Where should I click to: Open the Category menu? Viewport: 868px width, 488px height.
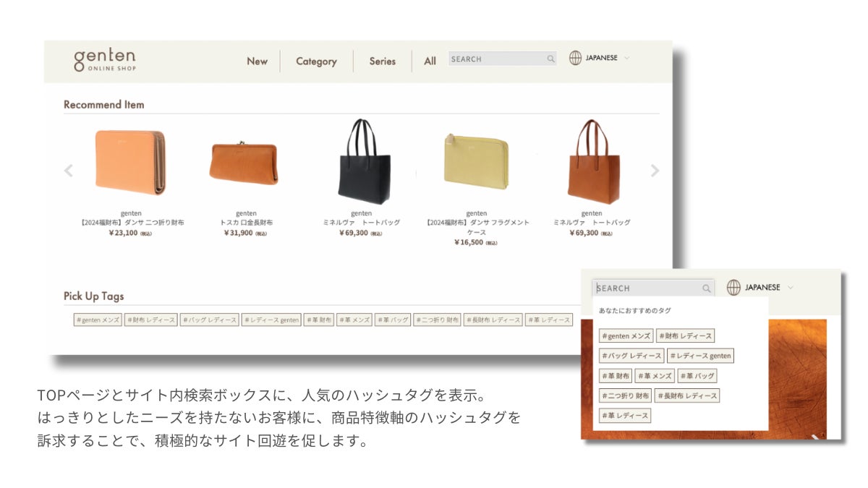[x=316, y=61]
